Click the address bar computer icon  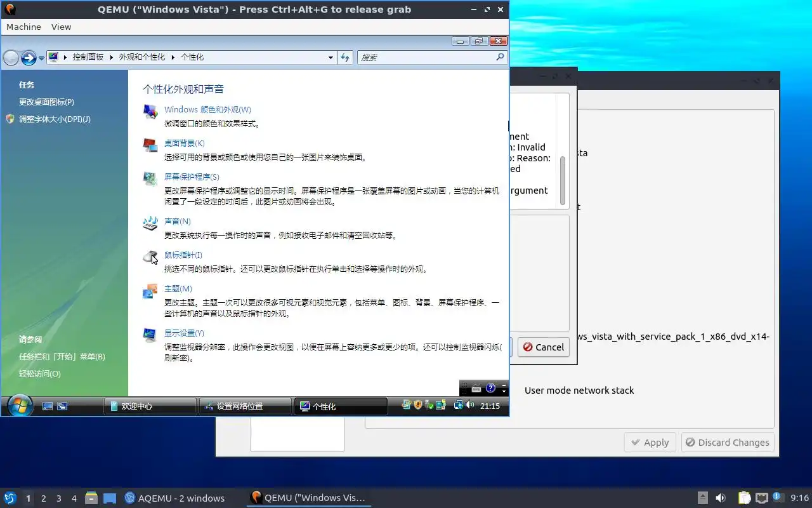(x=53, y=57)
